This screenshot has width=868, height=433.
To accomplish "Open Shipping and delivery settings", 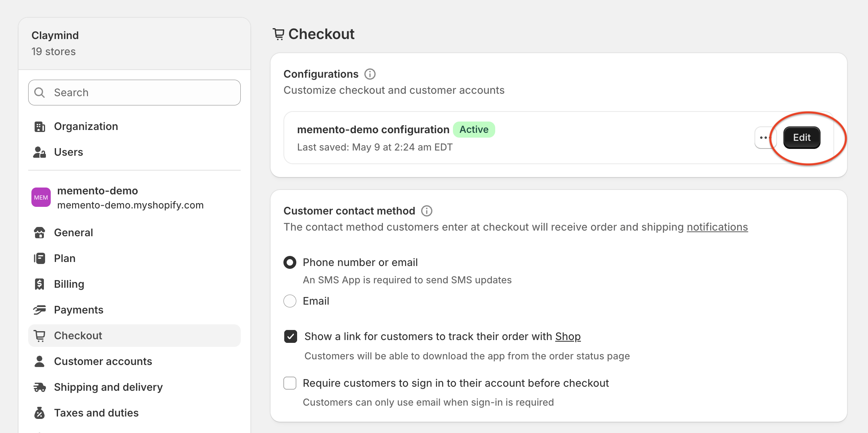I will point(134,388).
